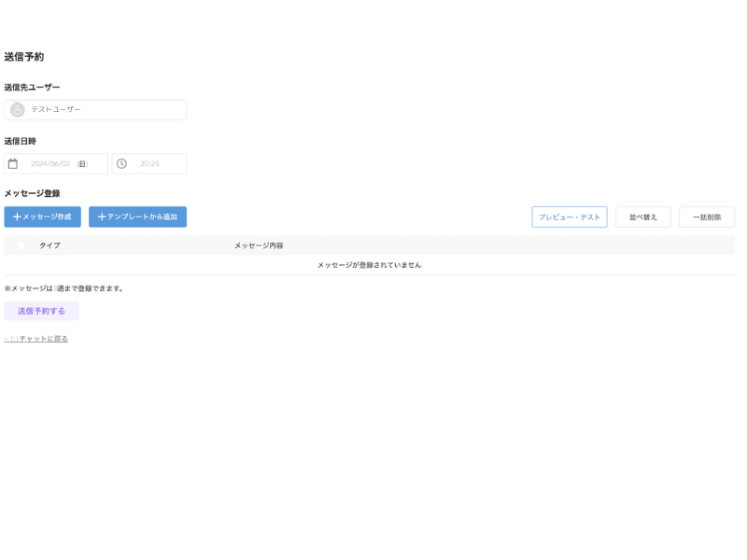747x560 pixels.
Task: Click the 送信日時 label
Action: click(x=20, y=141)
